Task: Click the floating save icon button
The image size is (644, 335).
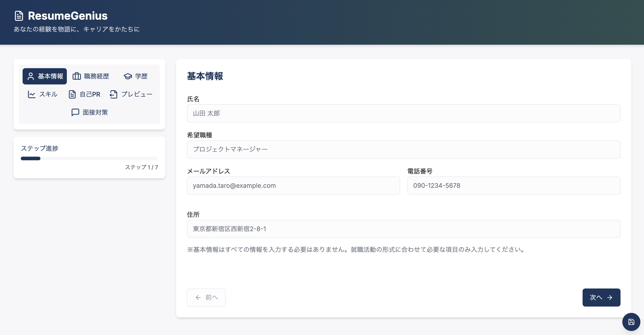Action: coord(631,322)
